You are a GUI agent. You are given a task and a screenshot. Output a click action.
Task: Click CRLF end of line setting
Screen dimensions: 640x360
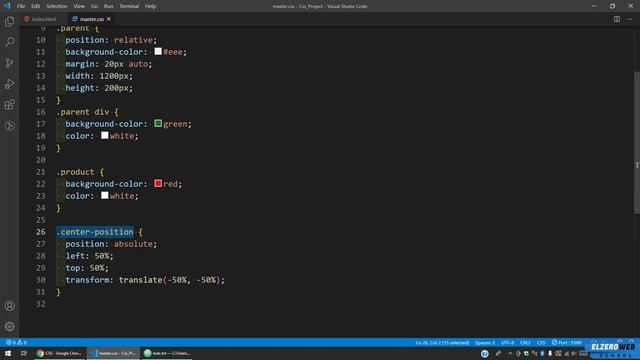[525, 342]
